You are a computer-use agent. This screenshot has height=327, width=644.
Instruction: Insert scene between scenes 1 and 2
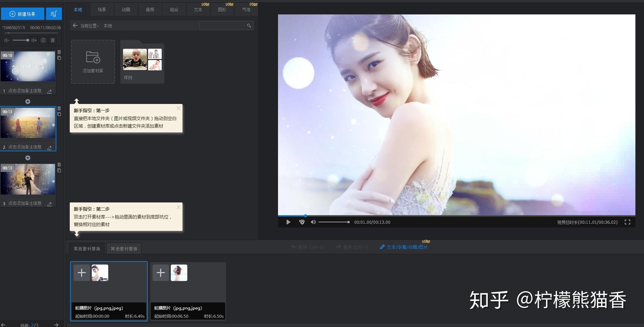(28, 102)
